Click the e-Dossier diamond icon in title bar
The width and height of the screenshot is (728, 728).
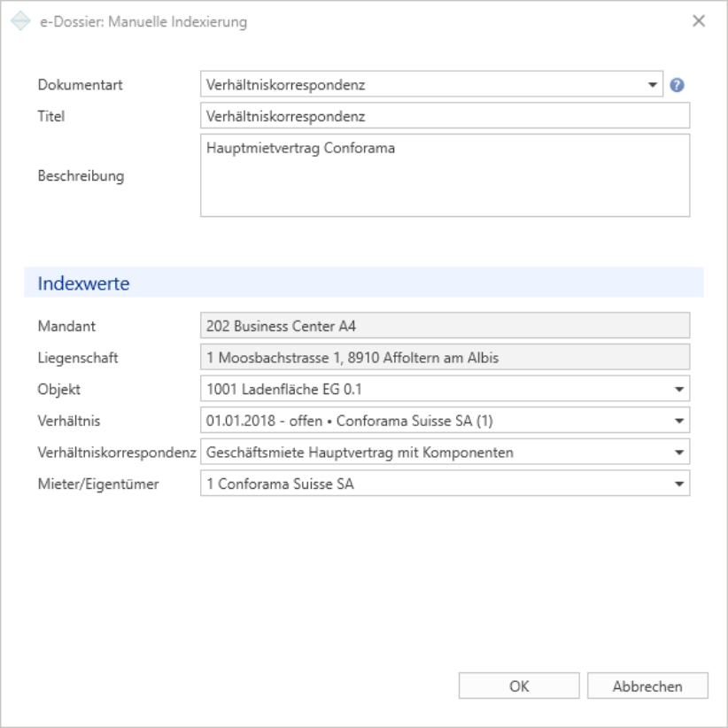[x=20, y=21]
